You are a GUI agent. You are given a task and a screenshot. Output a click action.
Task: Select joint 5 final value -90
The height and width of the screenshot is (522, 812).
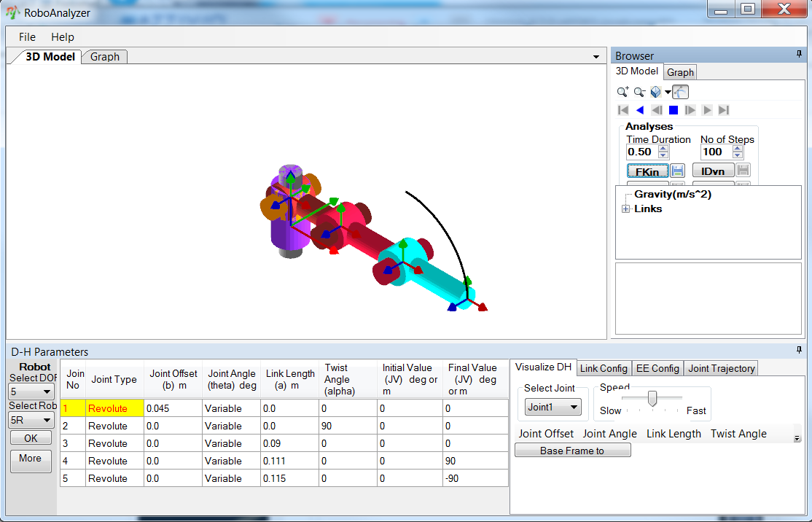pos(475,478)
